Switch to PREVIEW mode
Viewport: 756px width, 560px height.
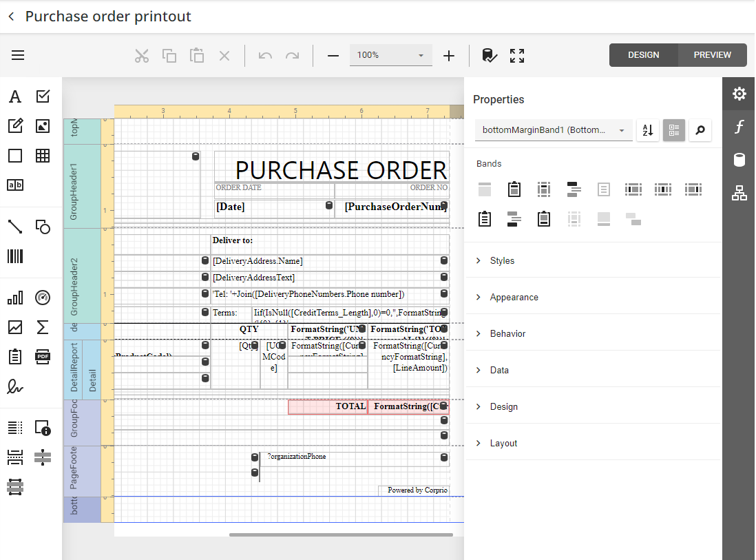713,55
